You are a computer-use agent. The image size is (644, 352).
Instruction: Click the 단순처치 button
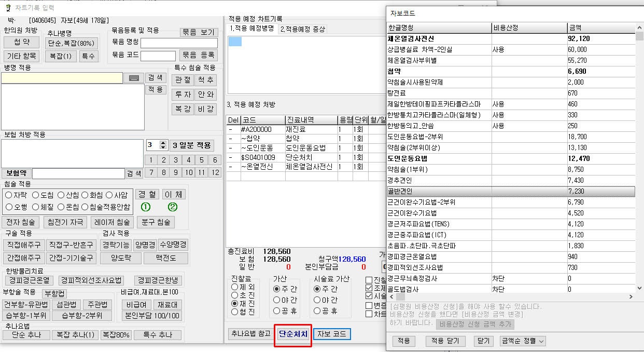coord(293,334)
